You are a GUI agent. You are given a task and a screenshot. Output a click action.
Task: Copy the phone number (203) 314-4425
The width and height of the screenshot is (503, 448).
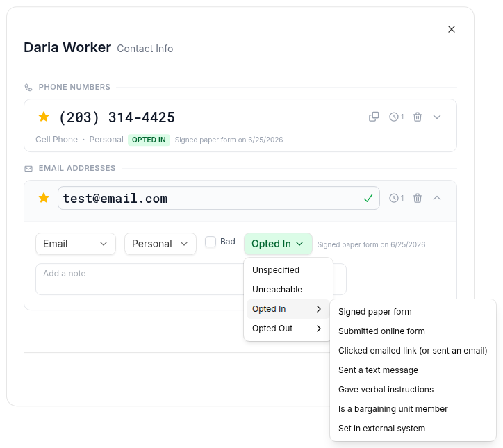click(374, 117)
